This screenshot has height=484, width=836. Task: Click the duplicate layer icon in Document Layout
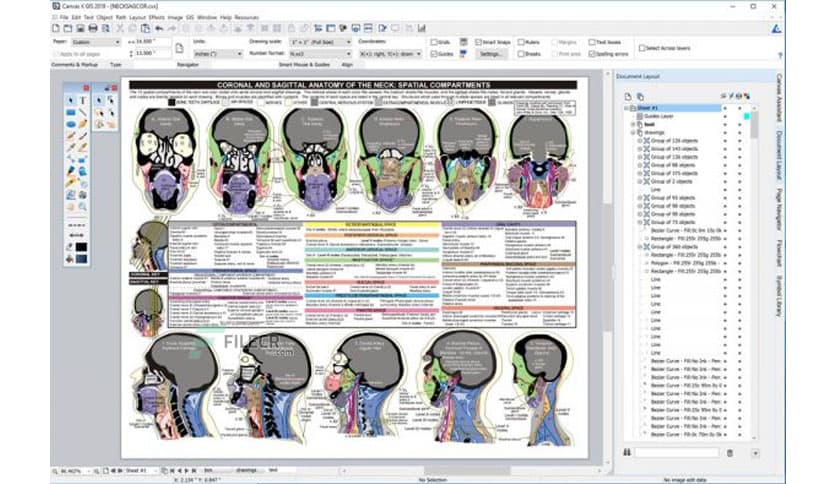640,96
